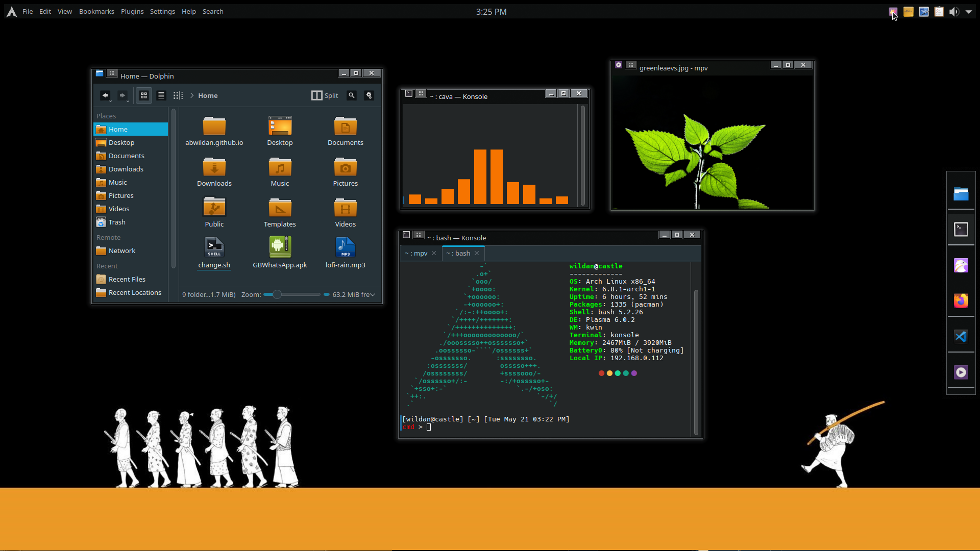Viewport: 980px width, 551px height.
Task: Close the mpv tab in Konsole
Action: pyautogui.click(x=434, y=254)
